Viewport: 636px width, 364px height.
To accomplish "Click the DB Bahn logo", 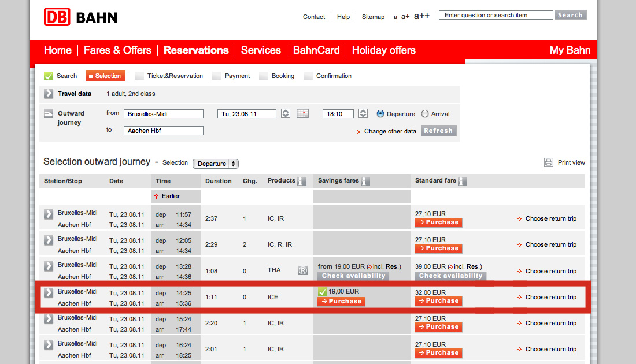I will (80, 17).
